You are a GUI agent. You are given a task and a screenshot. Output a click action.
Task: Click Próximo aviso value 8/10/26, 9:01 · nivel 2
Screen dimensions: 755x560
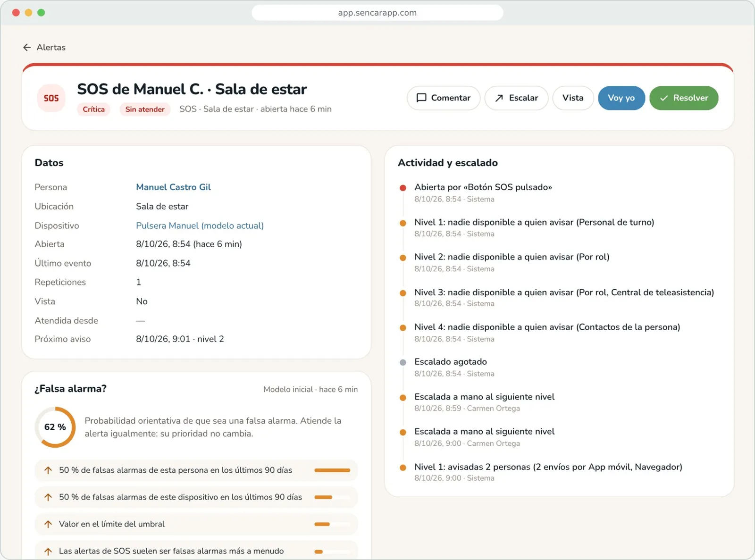tap(180, 339)
